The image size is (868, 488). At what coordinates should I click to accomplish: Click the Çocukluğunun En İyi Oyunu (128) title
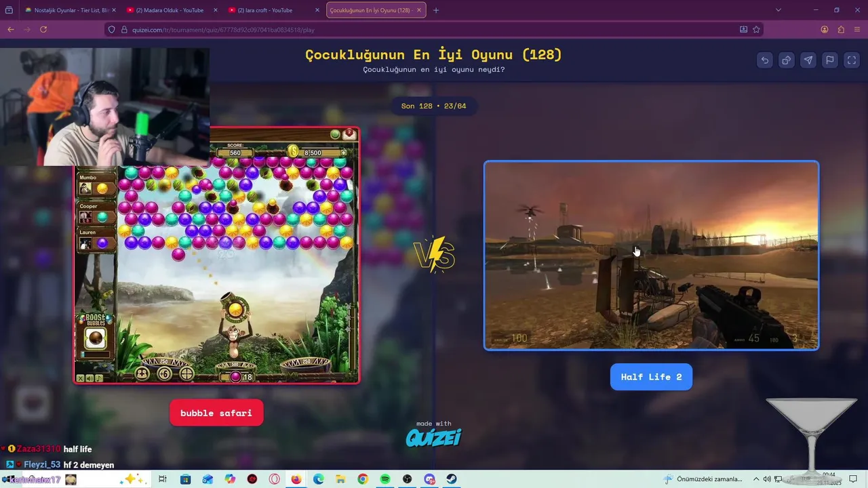(433, 55)
